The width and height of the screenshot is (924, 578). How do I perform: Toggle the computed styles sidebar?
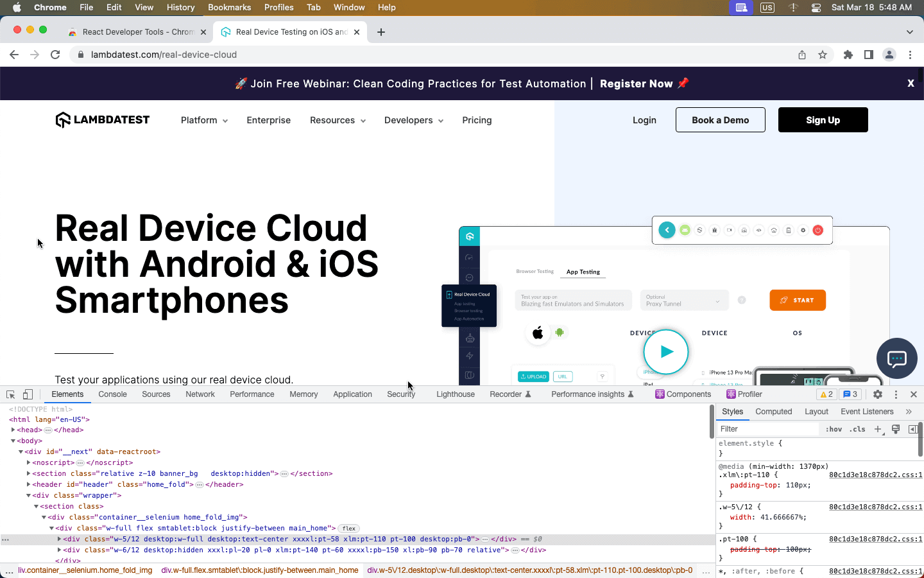coord(912,429)
